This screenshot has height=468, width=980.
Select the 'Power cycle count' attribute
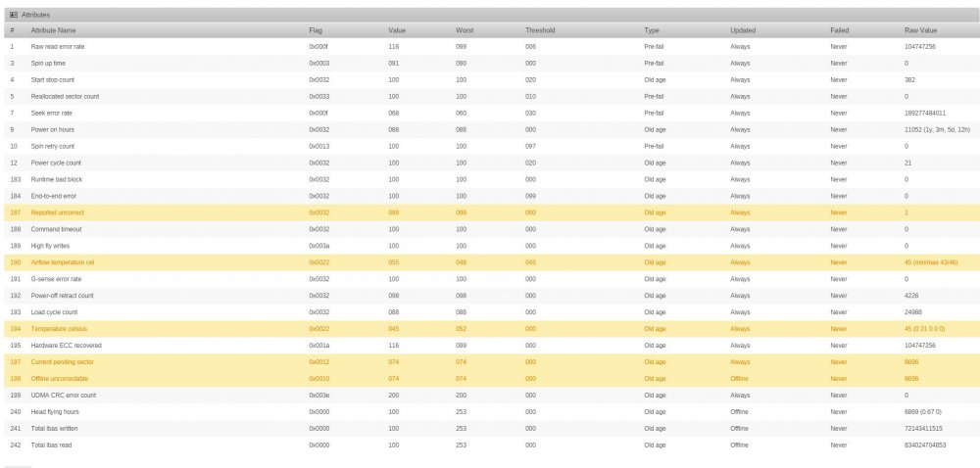[x=56, y=163]
